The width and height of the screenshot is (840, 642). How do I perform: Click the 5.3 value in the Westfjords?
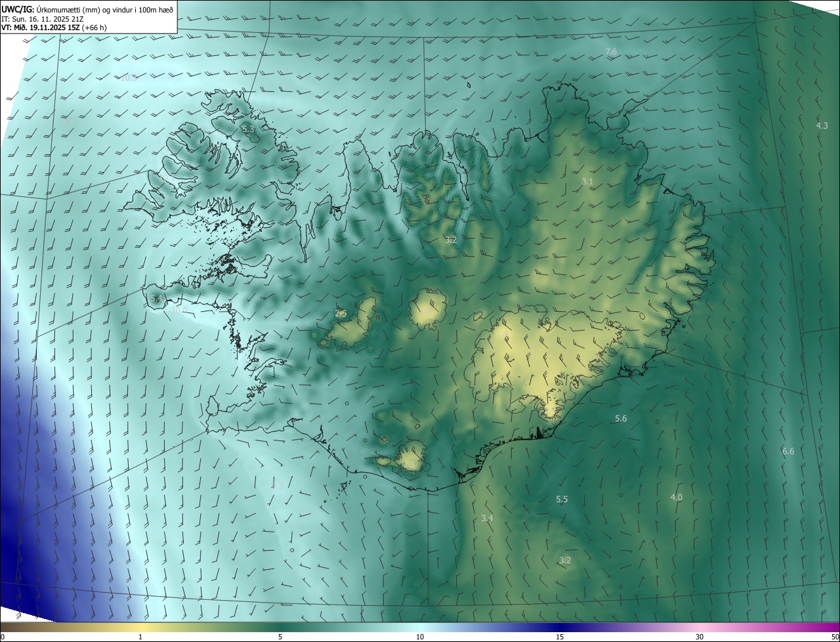pyautogui.click(x=248, y=129)
